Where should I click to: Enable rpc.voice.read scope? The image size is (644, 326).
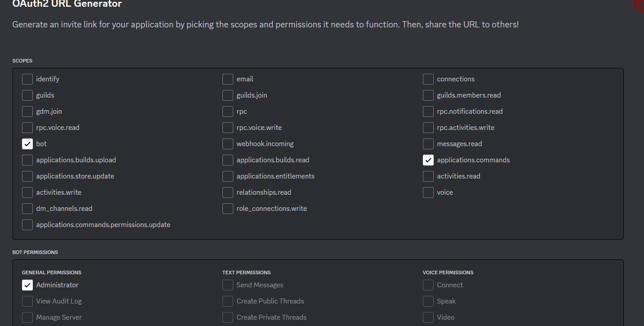(27, 128)
